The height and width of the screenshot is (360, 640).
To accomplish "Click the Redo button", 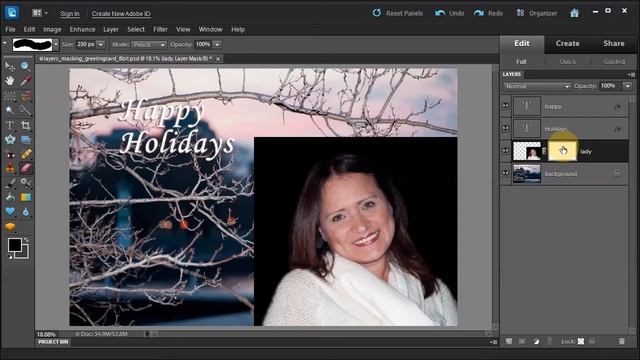I will pyautogui.click(x=488, y=13).
